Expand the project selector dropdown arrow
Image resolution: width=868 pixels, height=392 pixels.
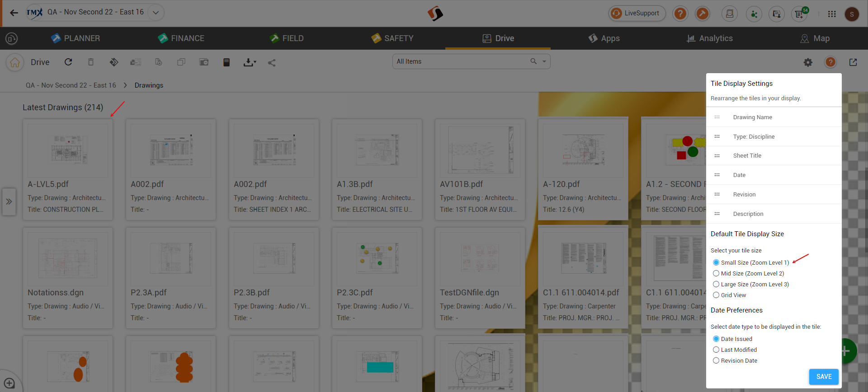(156, 13)
